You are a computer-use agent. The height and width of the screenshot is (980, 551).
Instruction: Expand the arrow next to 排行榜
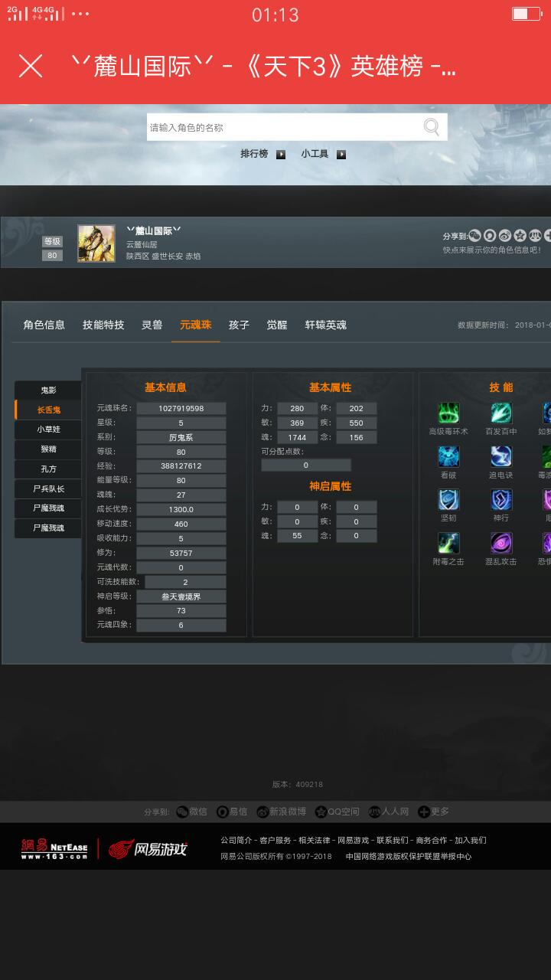(x=281, y=154)
